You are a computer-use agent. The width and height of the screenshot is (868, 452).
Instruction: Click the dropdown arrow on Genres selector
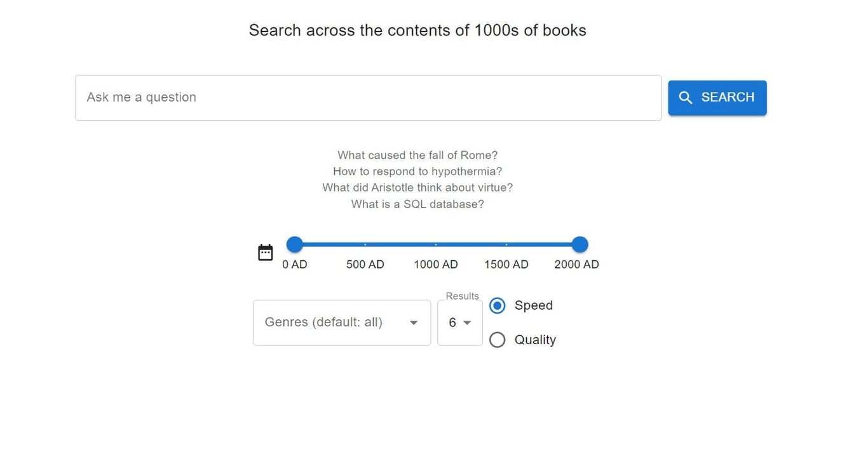[x=414, y=322]
